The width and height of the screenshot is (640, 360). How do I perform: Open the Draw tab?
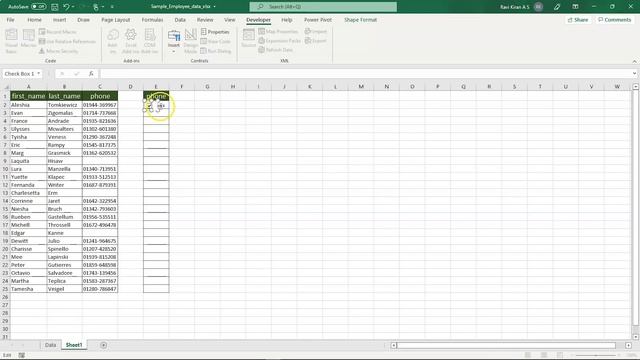tap(83, 20)
